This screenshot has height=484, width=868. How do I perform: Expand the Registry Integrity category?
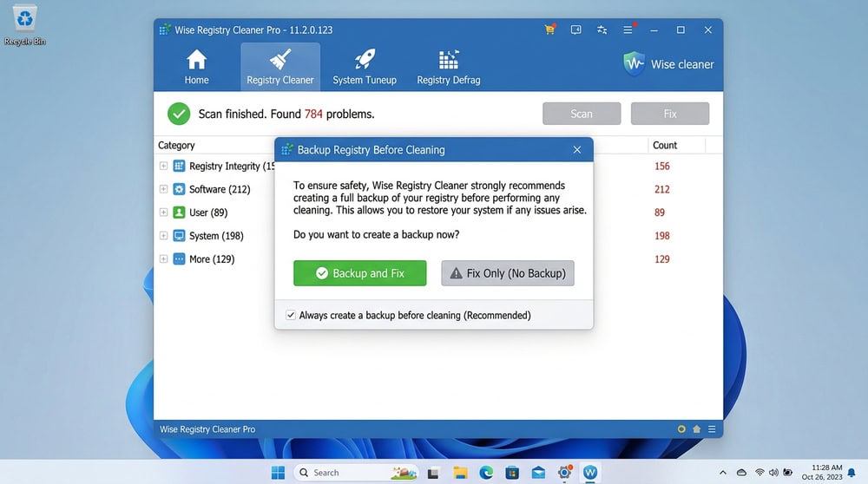(x=163, y=166)
